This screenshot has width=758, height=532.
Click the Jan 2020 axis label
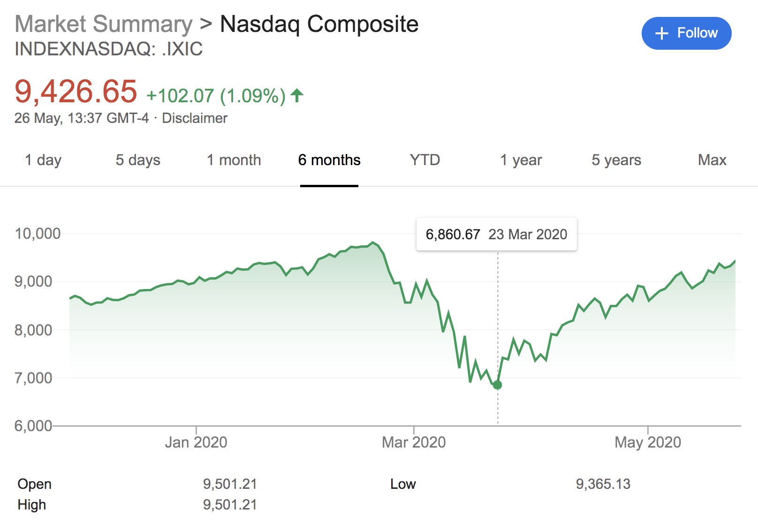(196, 442)
